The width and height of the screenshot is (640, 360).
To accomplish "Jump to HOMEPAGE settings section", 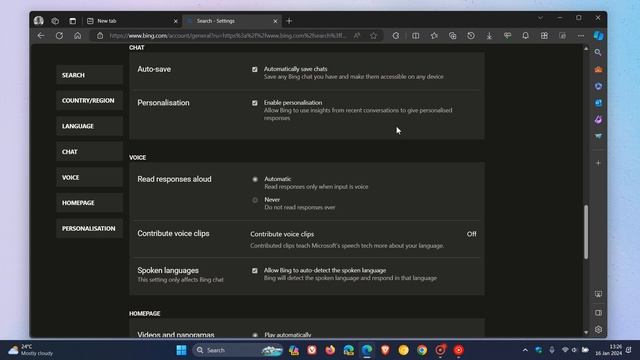I will [x=89, y=203].
